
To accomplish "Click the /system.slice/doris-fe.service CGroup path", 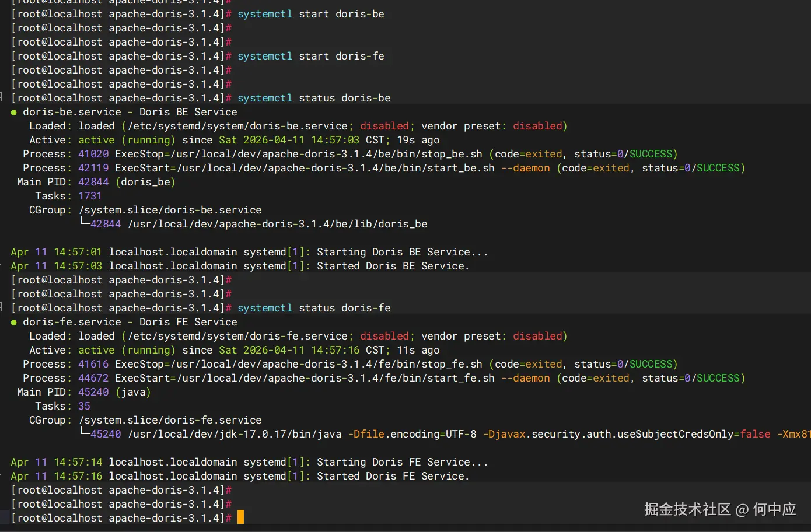I will point(170,420).
